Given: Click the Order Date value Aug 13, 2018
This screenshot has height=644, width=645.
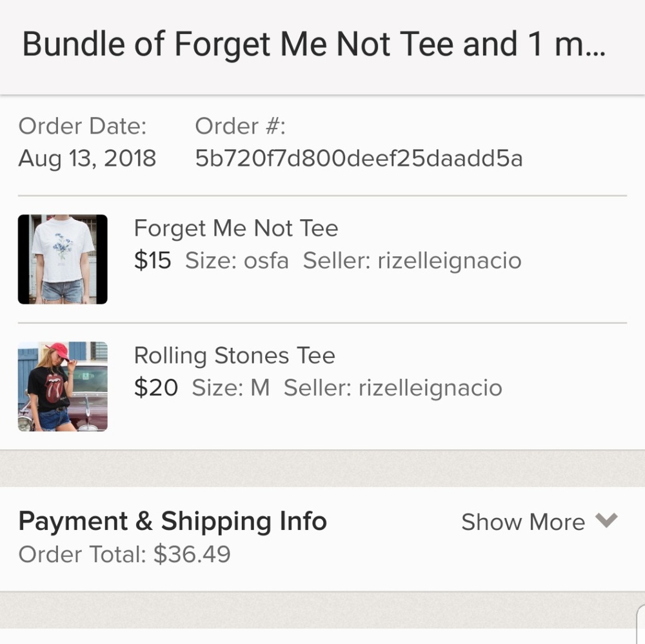Looking at the screenshot, I should 87,158.
